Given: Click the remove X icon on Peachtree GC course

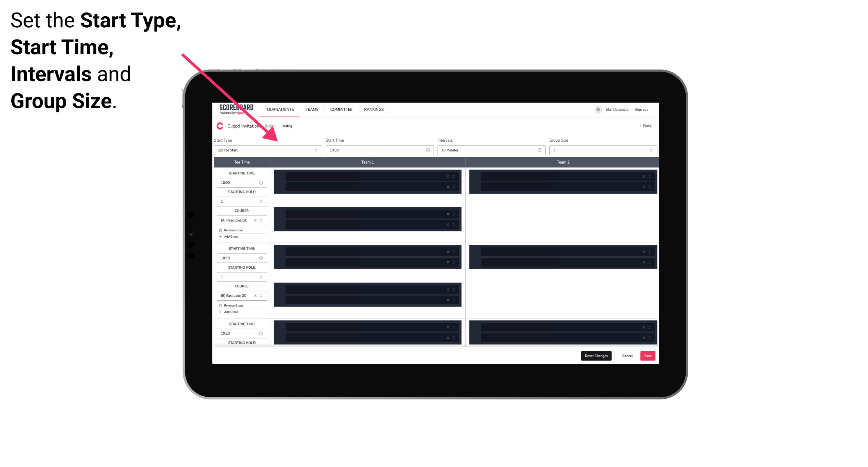Looking at the screenshot, I should (255, 220).
